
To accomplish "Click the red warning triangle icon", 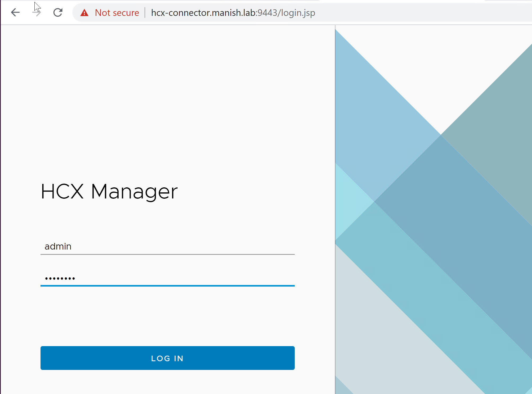I will [84, 13].
